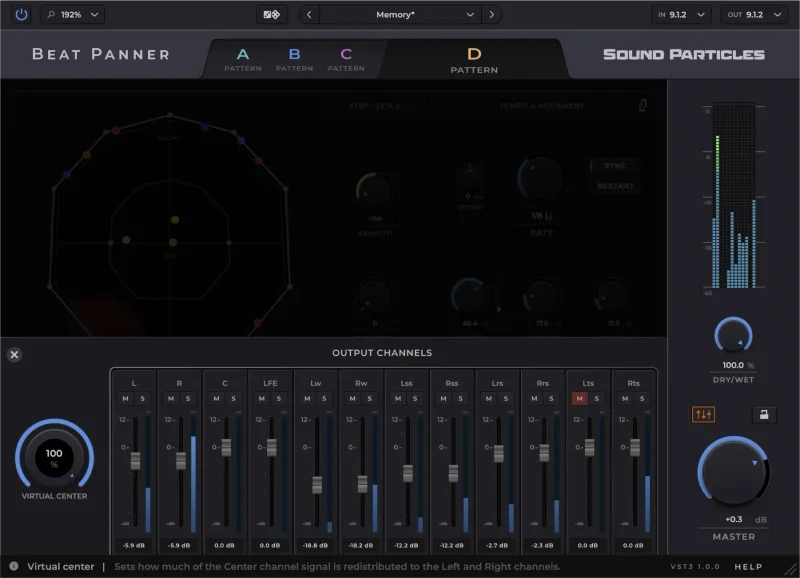Solo the Lw channel
Screen dimensions: 800x578
[x=324, y=398]
